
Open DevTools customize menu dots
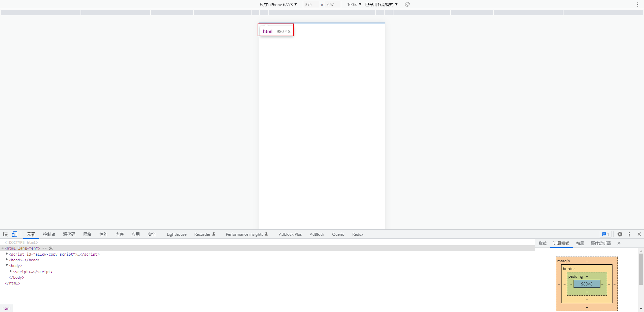click(629, 234)
